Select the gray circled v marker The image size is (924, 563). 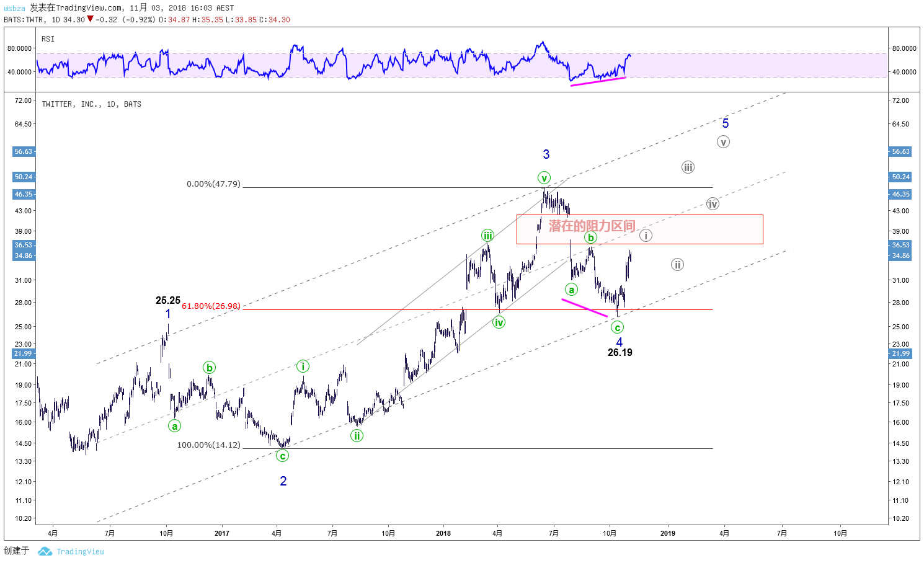pos(723,142)
